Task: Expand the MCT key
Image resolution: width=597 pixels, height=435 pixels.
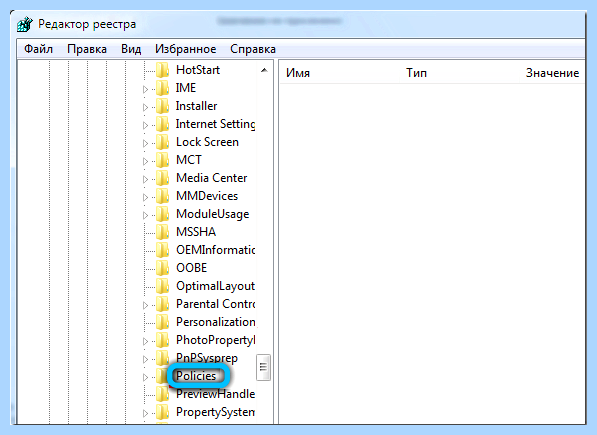Action: 145,161
